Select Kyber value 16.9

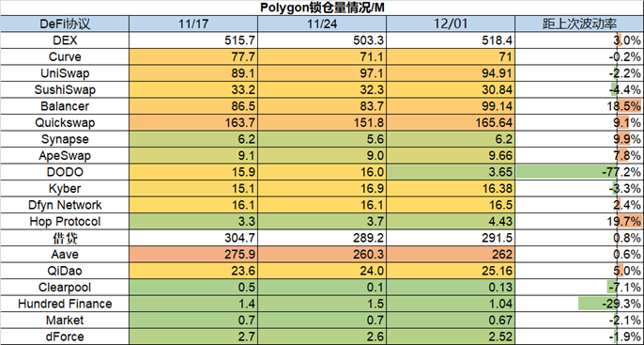322,188
